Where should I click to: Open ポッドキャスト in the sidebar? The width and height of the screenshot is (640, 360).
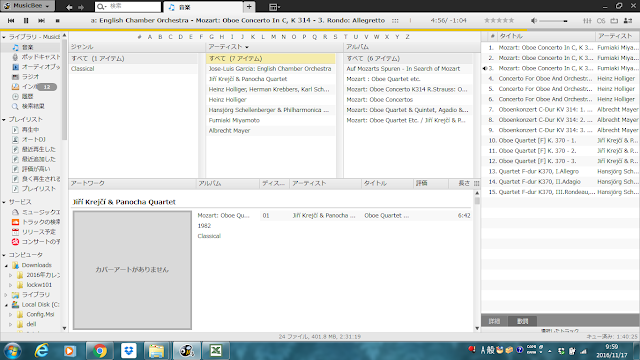point(40,57)
